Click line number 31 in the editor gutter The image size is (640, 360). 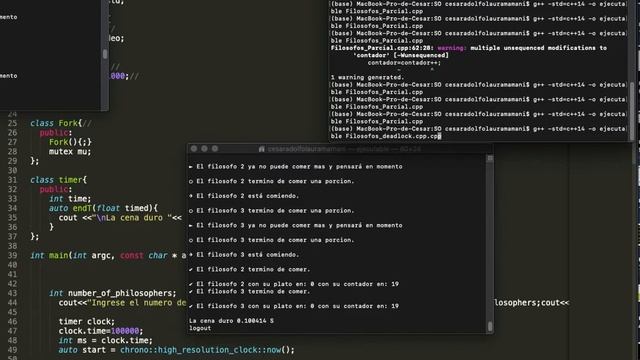tap(13, 180)
